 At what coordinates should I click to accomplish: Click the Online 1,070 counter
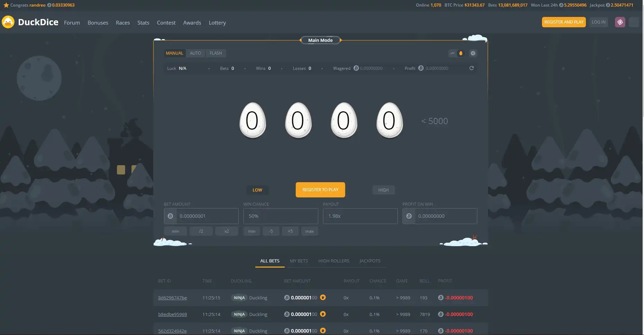pos(428,5)
